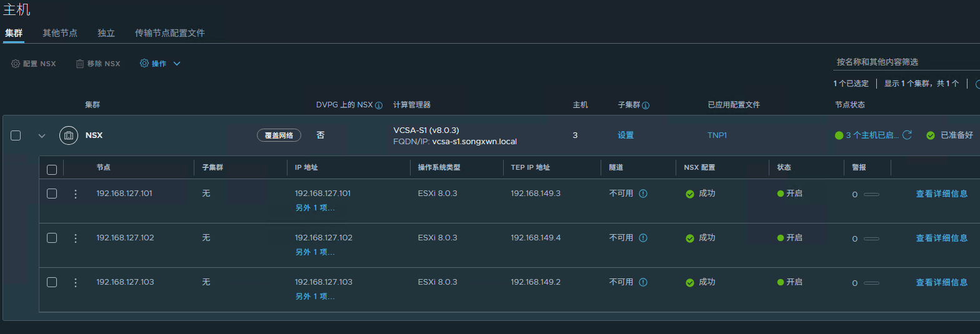Screen dimensions: 980x334
Task: Open the three-dot menu for node 192.168.127.102
Action: (x=76, y=238)
